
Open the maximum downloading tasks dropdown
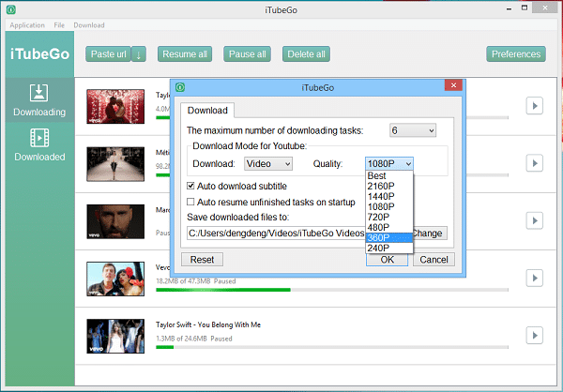tap(413, 130)
